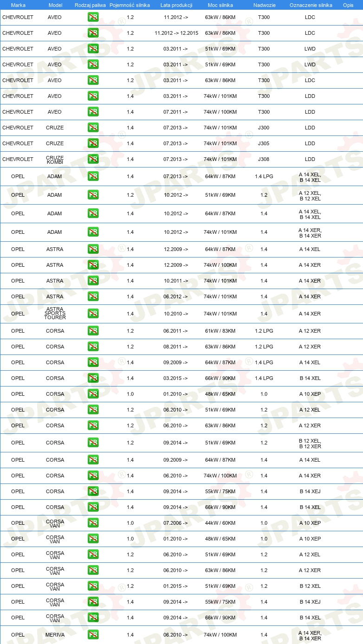This screenshot has height=644, width=363.
Task: Click 'OPEL' in the Meriva row
Action: (18, 635)
